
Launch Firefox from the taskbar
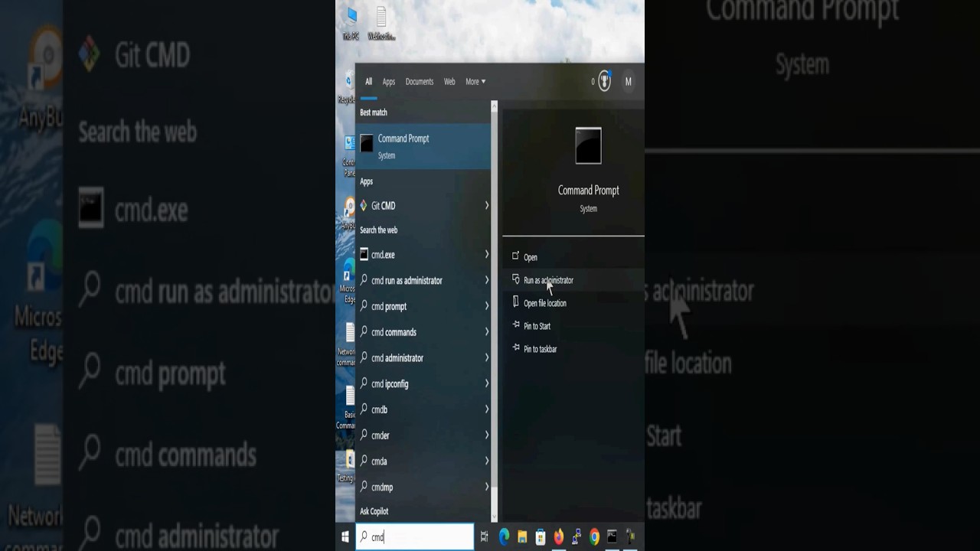(x=558, y=537)
